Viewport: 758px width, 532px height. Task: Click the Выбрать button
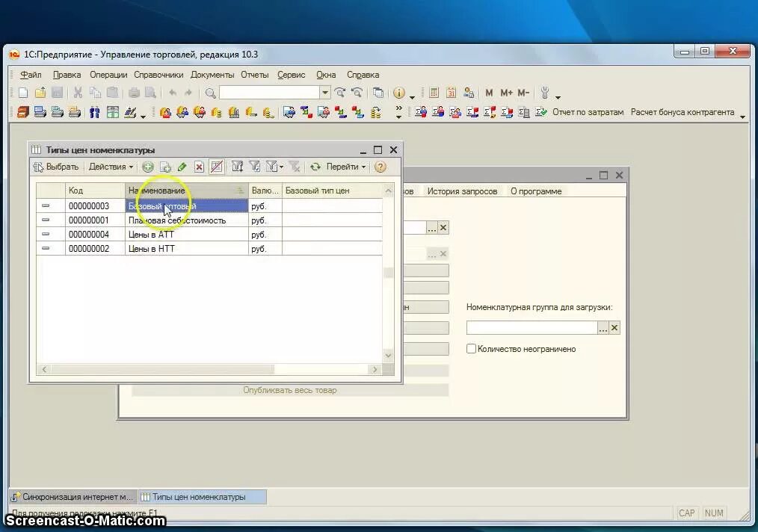click(x=56, y=167)
